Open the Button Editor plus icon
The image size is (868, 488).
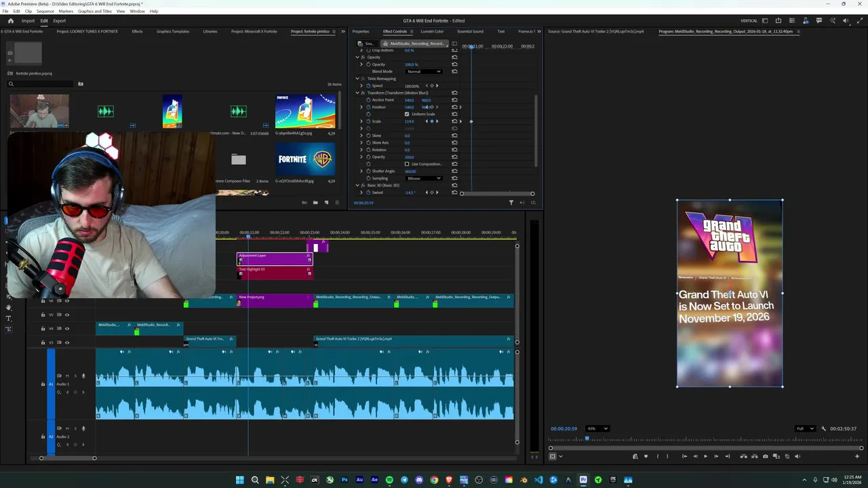tap(856, 456)
